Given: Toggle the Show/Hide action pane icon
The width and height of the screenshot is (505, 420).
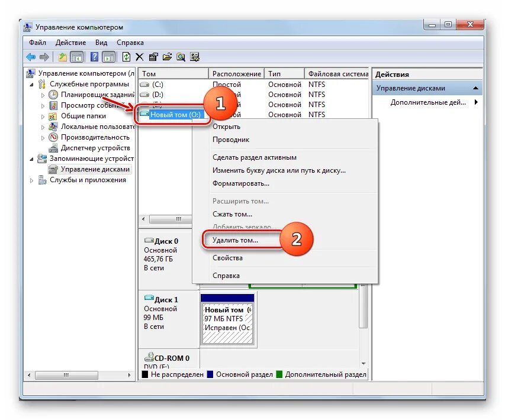Looking at the screenshot, I should pos(109,57).
